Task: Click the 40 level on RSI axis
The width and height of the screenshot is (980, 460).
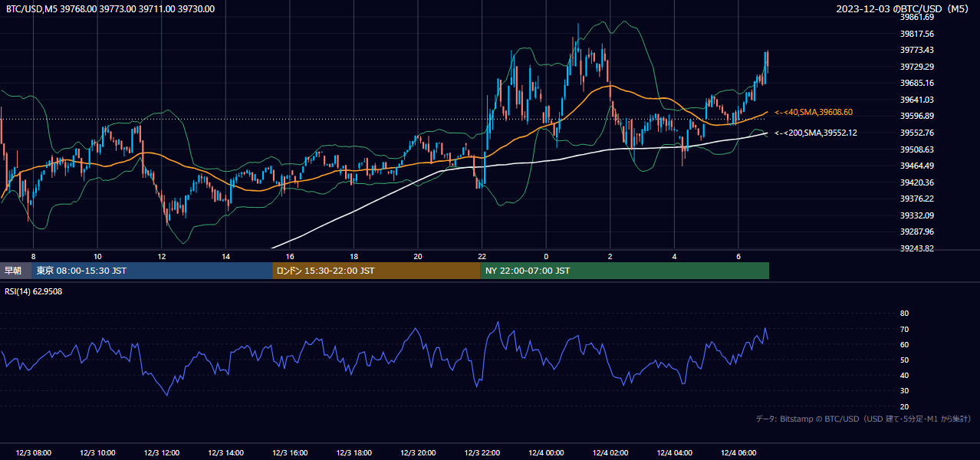Action: [x=904, y=375]
